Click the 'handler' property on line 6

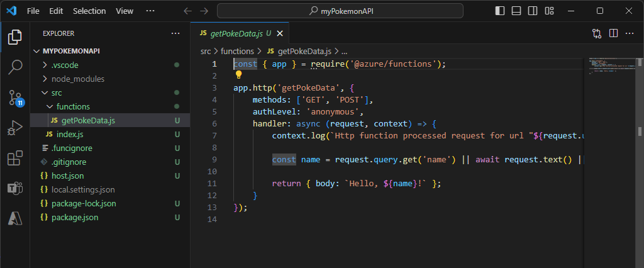pos(269,124)
